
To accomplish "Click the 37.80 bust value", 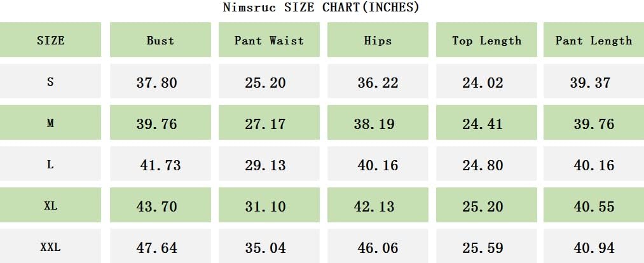I will pos(157,83).
